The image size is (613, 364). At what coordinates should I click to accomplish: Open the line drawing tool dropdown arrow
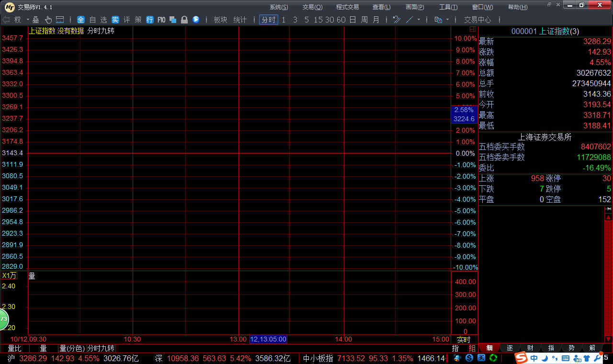[419, 20]
